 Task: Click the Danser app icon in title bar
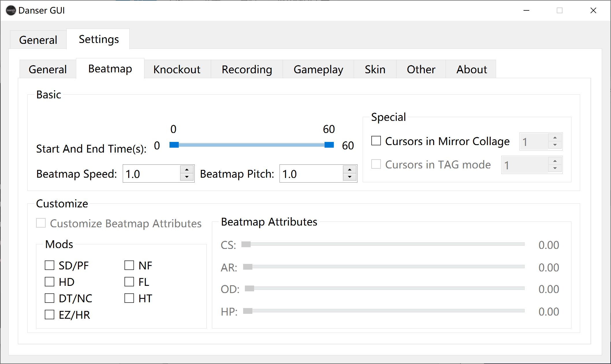[11, 10]
